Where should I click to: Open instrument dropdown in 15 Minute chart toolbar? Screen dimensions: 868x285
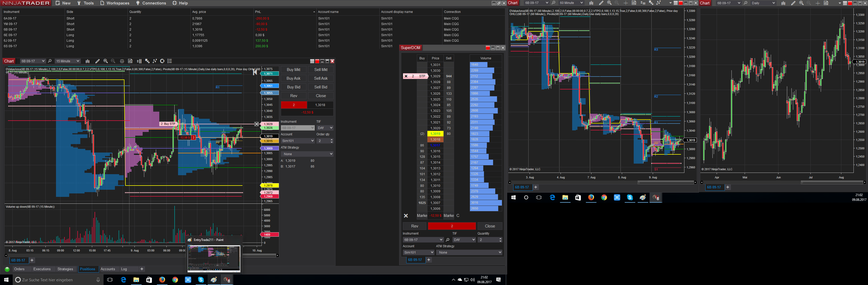click(x=33, y=61)
